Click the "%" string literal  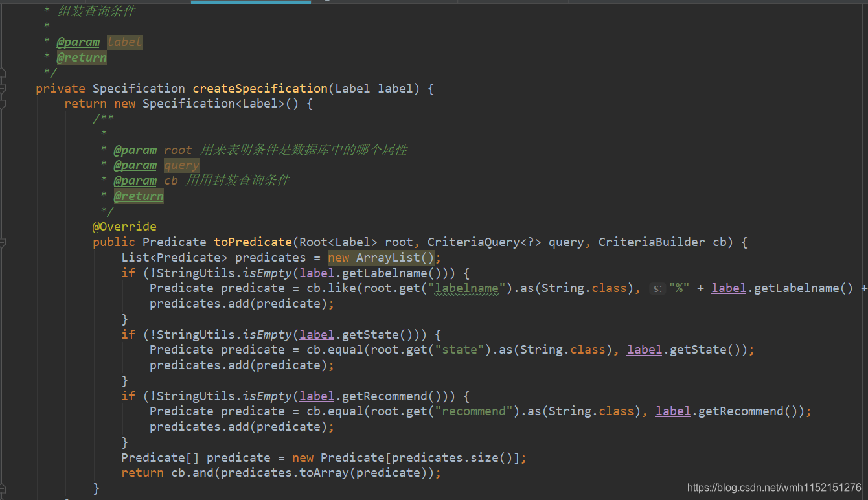pos(680,288)
